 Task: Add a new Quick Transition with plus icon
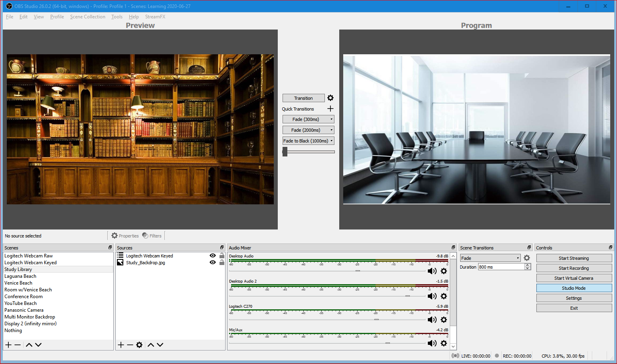(x=330, y=109)
